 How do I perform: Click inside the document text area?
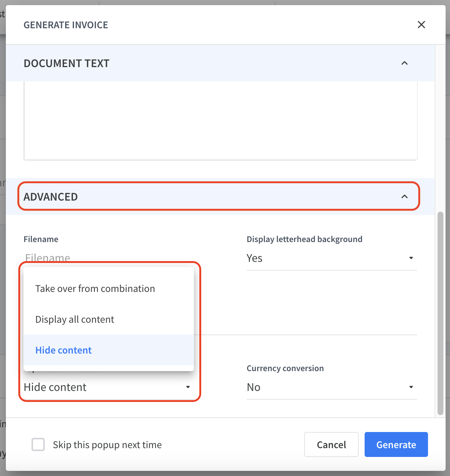coord(221,120)
